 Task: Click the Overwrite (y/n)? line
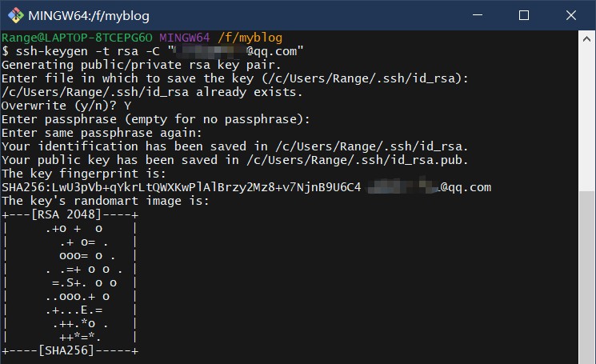[x=66, y=106]
